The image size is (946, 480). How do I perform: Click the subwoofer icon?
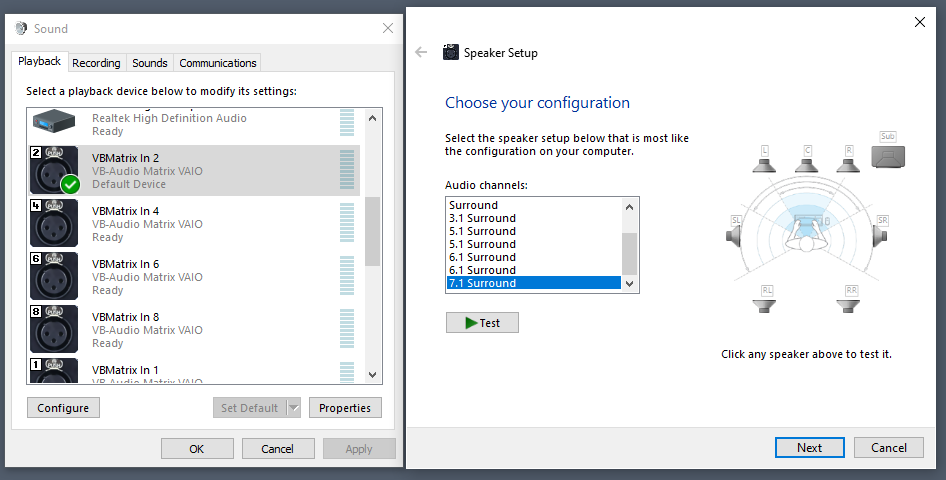(x=888, y=153)
